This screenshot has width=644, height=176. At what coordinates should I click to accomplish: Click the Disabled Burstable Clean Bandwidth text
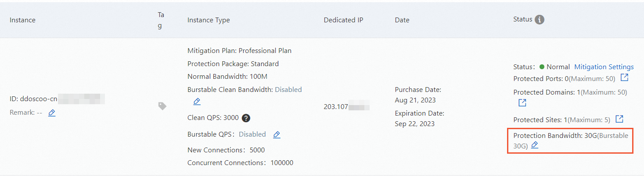288,89
